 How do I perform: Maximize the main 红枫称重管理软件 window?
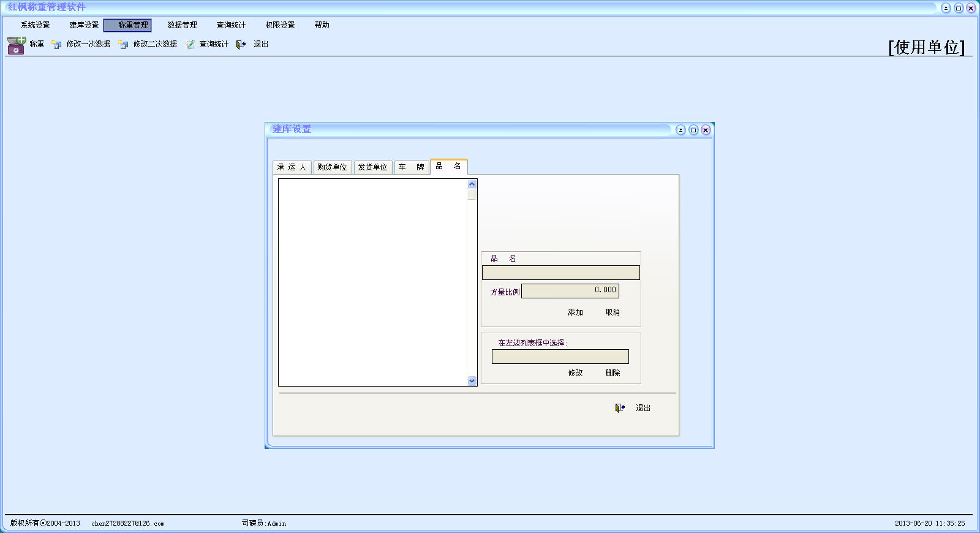pyautogui.click(x=959, y=8)
